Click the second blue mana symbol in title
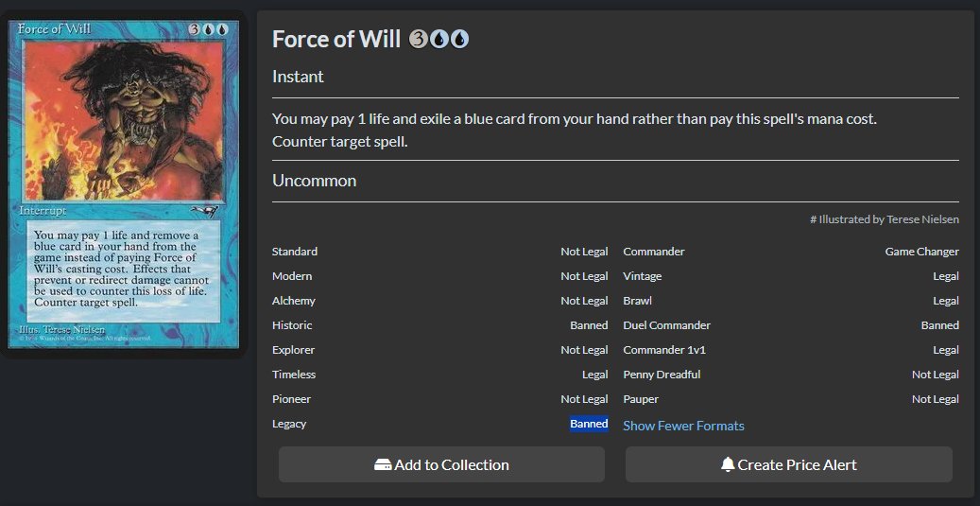The height and width of the screenshot is (506, 980). coord(459,40)
